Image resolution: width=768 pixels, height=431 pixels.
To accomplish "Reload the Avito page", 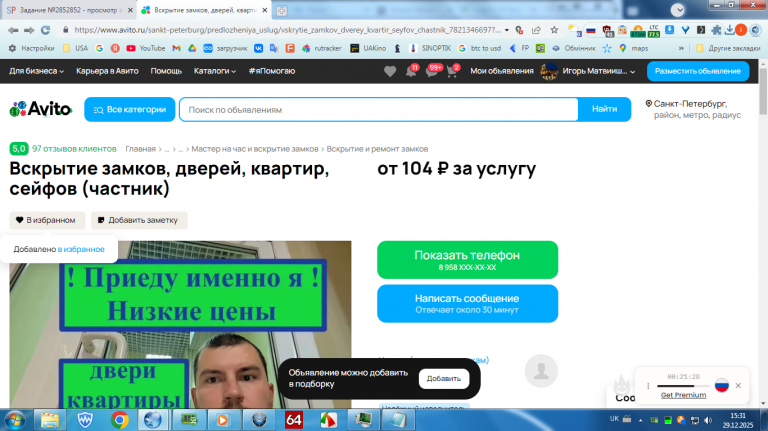I will tap(46, 30).
